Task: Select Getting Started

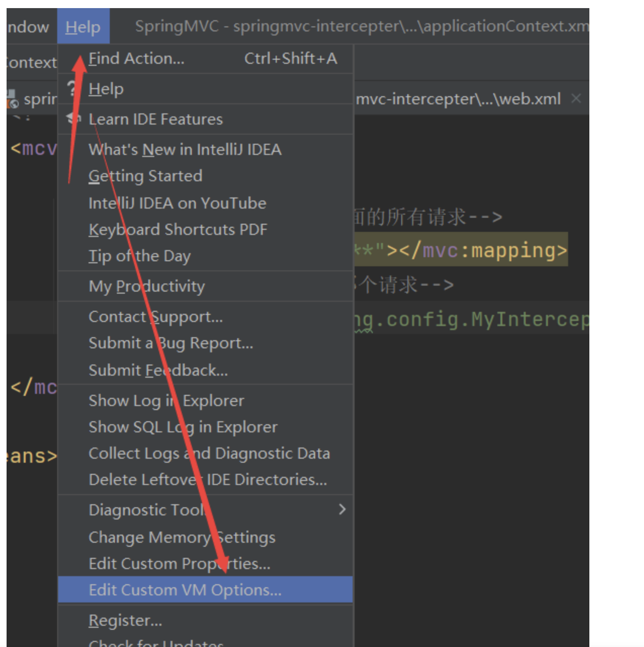Action: (205, 176)
